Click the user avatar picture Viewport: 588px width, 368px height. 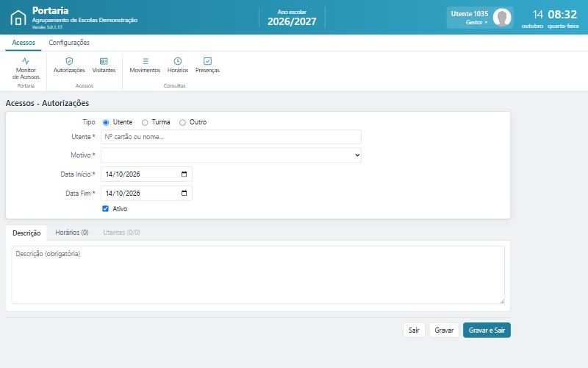502,17
